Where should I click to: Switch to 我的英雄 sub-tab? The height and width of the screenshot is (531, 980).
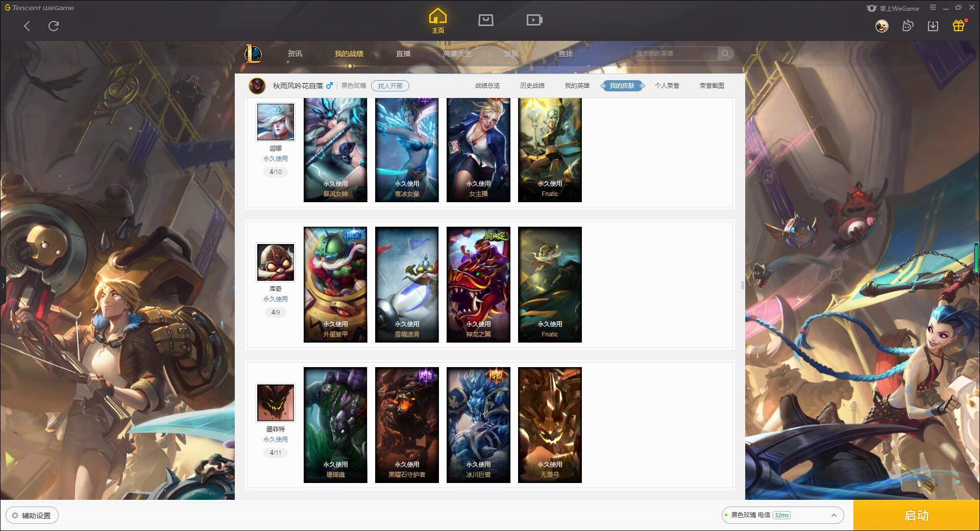(x=577, y=86)
